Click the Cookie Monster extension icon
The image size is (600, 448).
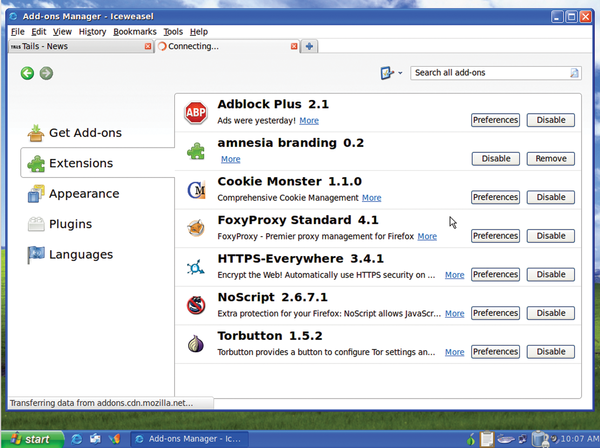pyautogui.click(x=196, y=190)
